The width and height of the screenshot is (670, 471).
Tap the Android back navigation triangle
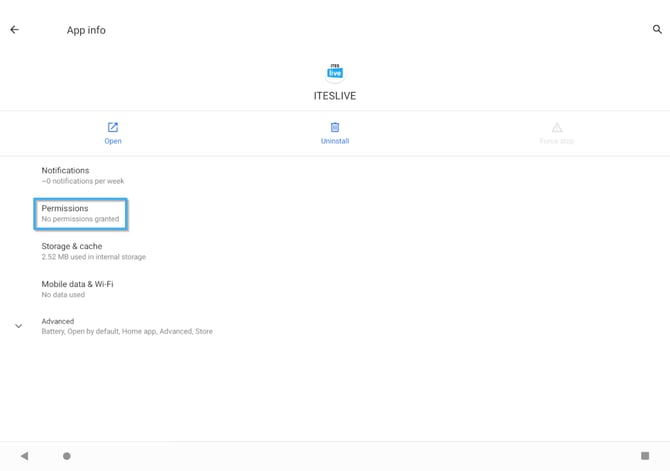[x=24, y=456]
